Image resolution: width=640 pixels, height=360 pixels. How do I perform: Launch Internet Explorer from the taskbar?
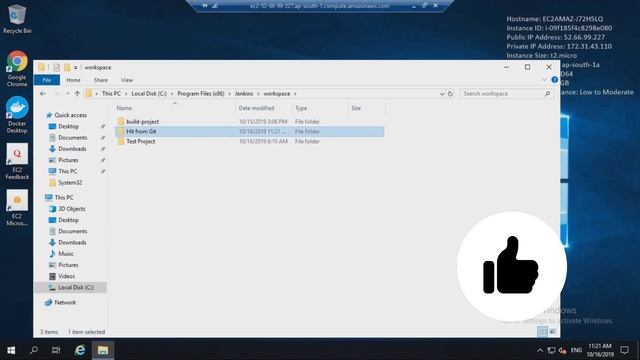pos(80,350)
